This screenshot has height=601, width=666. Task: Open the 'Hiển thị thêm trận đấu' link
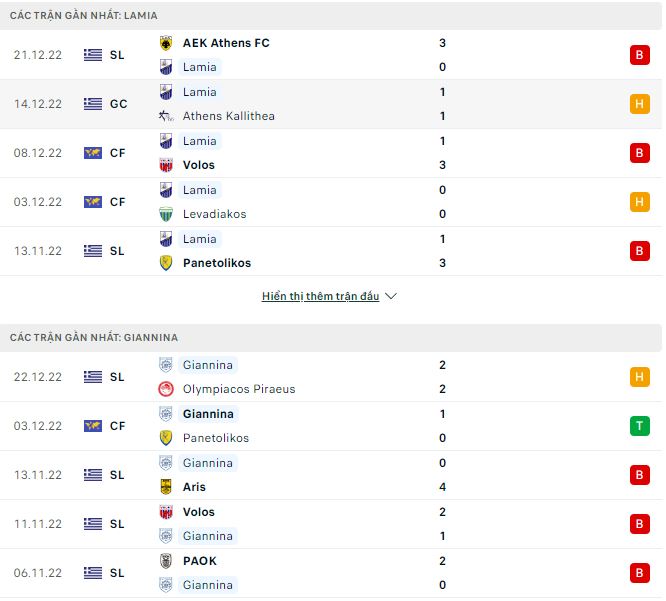coord(320,297)
